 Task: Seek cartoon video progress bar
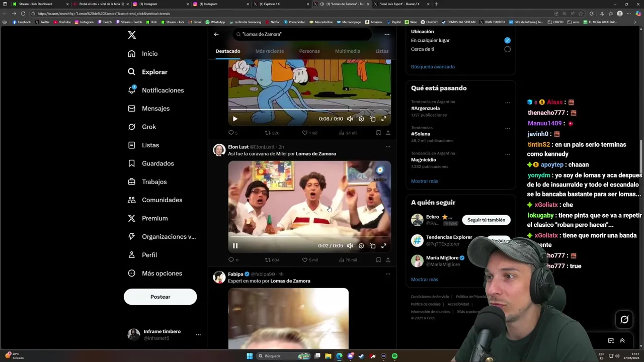[309, 109]
